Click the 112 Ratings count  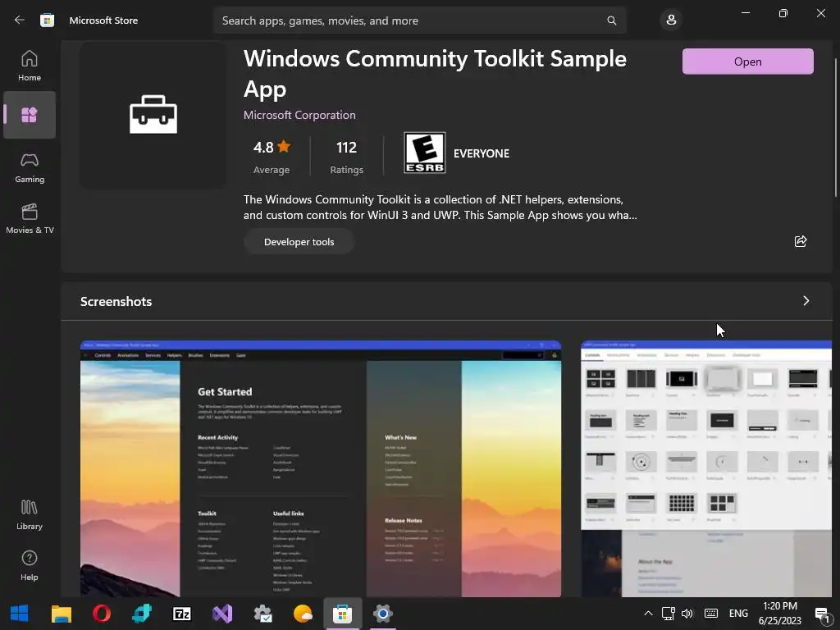pos(346,157)
